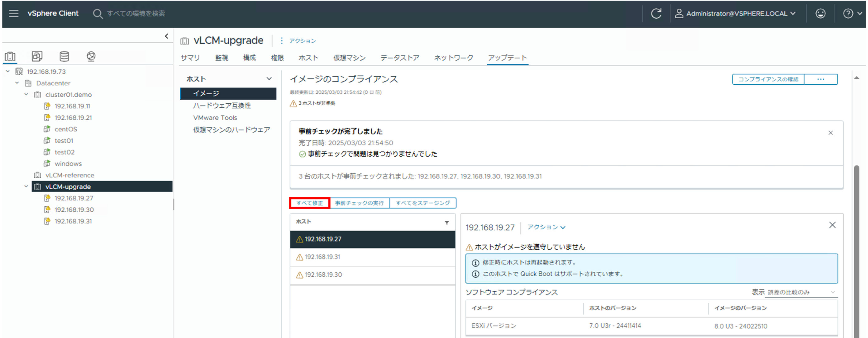
Task: Open the smiley feedback icon
Action: click(820, 13)
